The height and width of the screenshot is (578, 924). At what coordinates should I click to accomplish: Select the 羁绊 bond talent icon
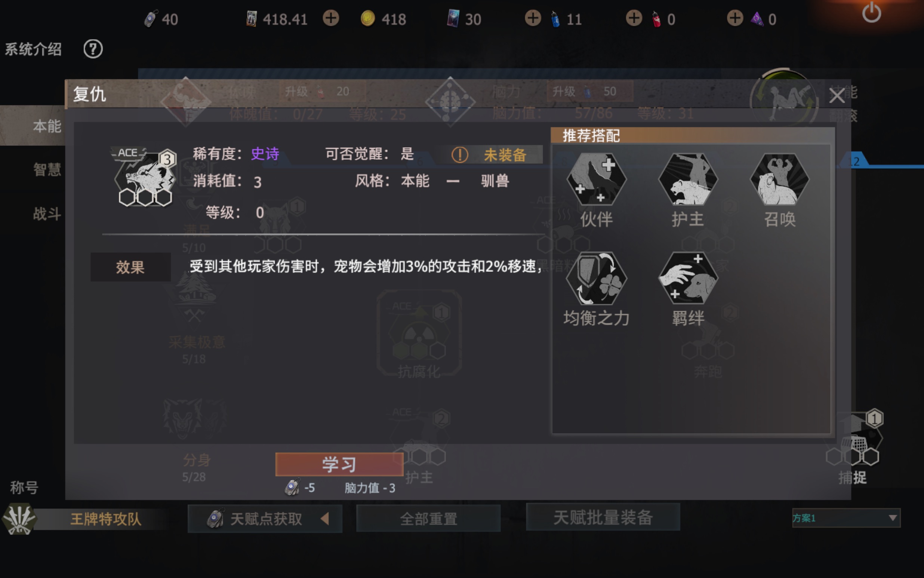(688, 278)
